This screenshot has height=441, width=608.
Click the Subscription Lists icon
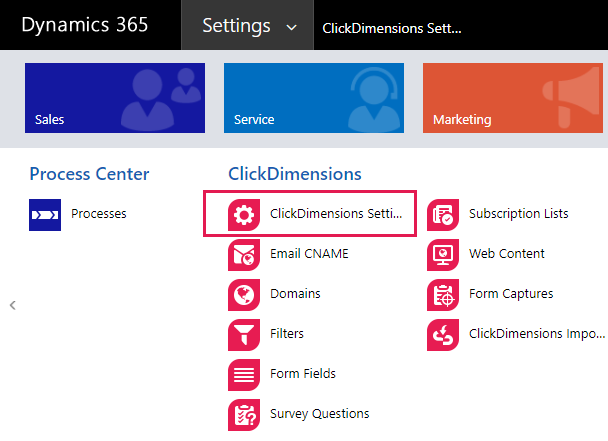443,215
